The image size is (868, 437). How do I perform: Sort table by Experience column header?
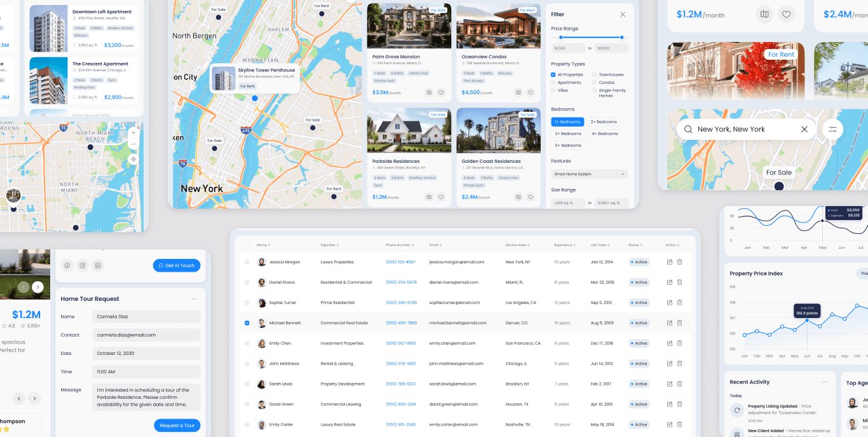point(564,245)
